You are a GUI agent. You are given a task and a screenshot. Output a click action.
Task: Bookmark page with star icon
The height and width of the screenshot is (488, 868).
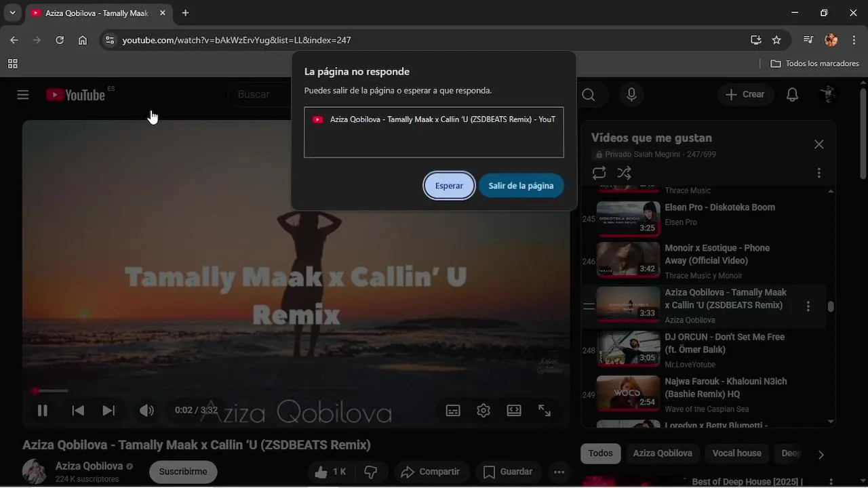click(776, 40)
